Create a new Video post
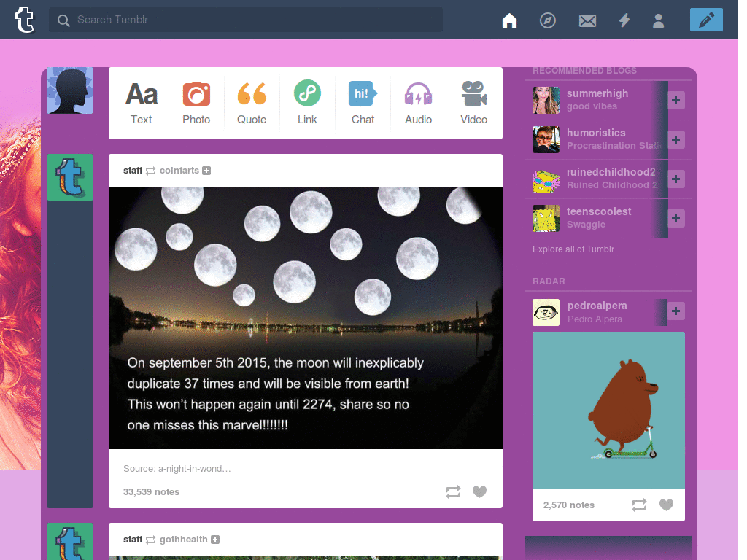 473,103
